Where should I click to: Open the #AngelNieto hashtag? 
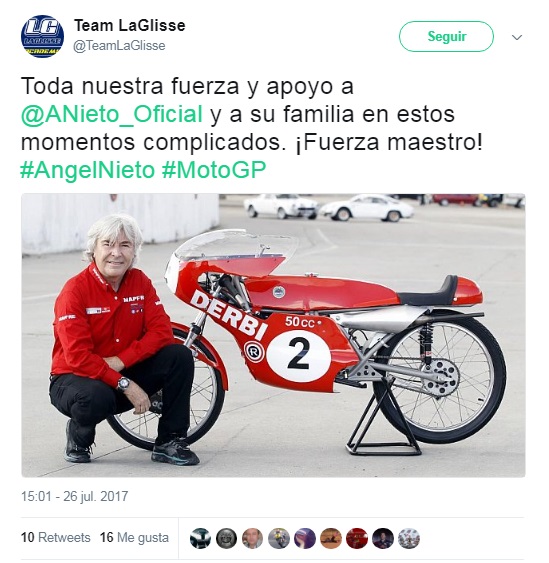88,170
